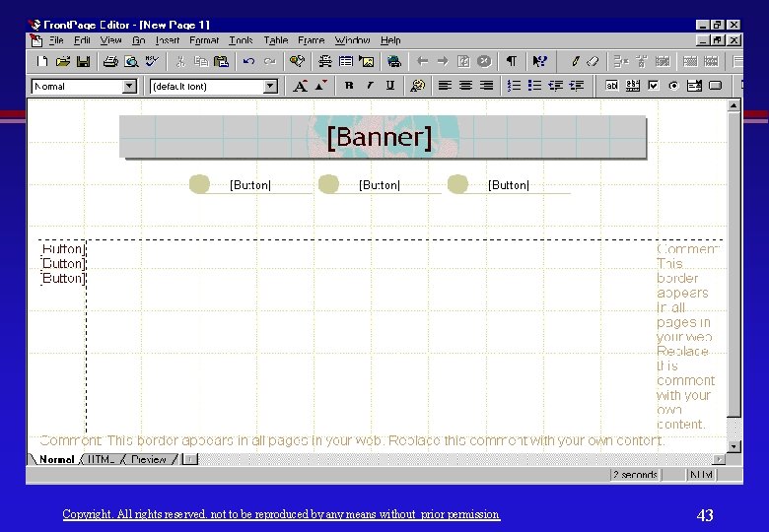Insert push button form field
The image size is (769, 532).
click(x=716, y=86)
